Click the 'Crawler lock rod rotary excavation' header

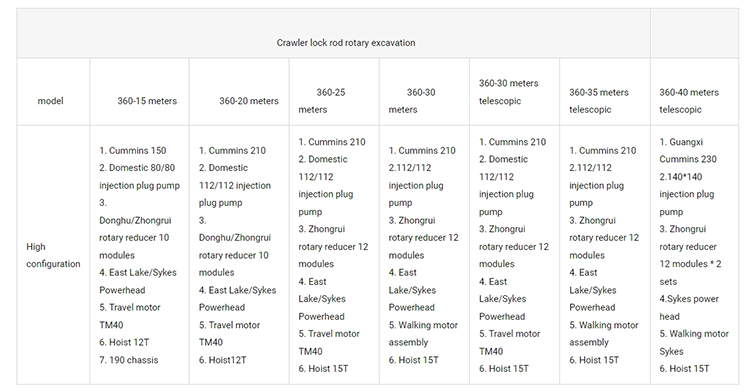pos(346,43)
